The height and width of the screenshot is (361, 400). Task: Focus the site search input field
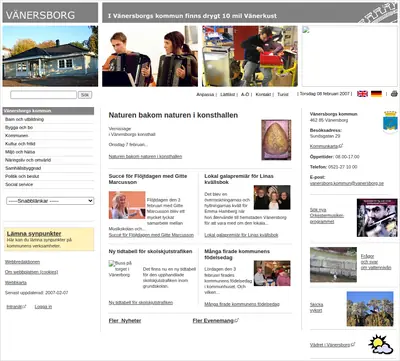click(x=44, y=95)
